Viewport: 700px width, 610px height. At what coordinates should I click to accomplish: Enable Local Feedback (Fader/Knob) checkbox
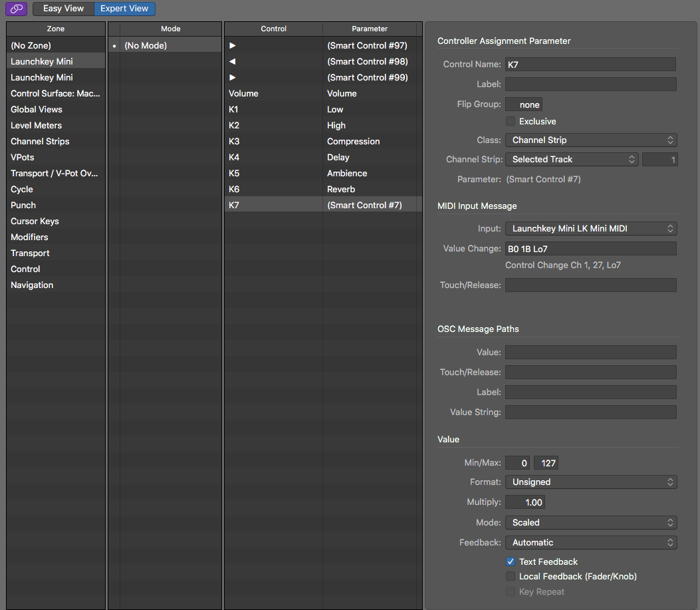pyautogui.click(x=511, y=577)
